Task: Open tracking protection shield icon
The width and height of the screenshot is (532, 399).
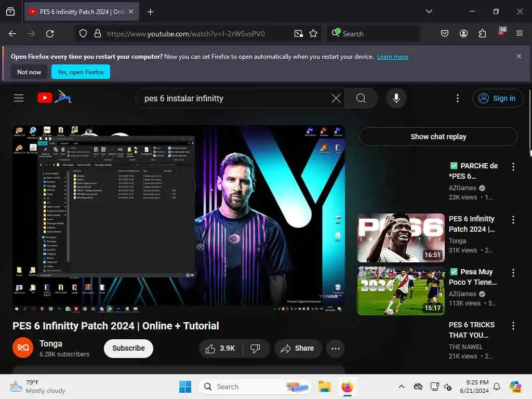Action: [83, 34]
